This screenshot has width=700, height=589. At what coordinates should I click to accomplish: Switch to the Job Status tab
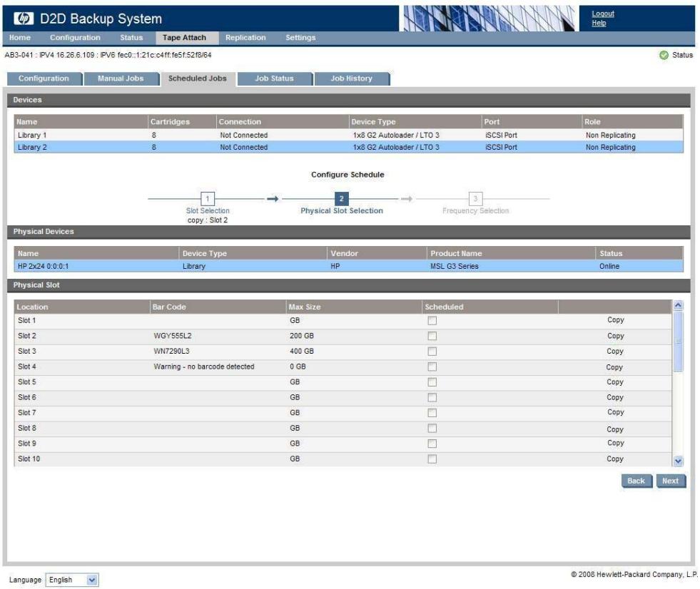[275, 78]
